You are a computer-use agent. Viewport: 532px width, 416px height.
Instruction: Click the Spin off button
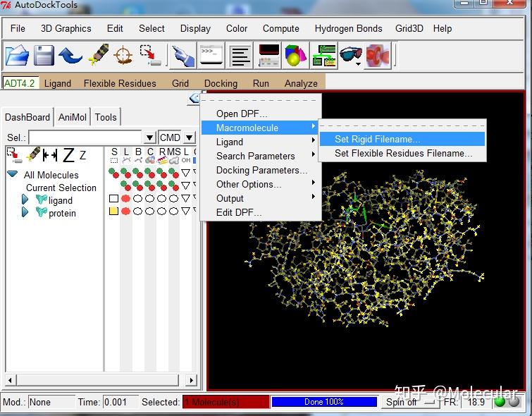coord(410,402)
